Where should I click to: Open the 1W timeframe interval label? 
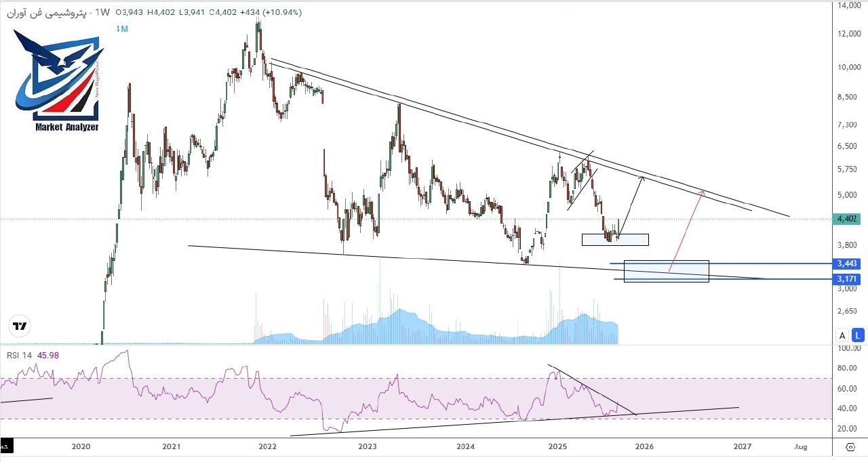tap(102, 12)
